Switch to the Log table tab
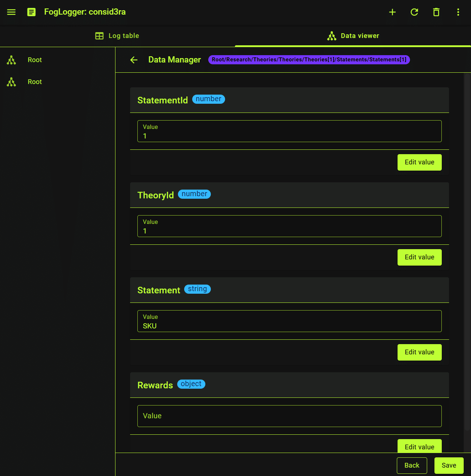 (117, 36)
